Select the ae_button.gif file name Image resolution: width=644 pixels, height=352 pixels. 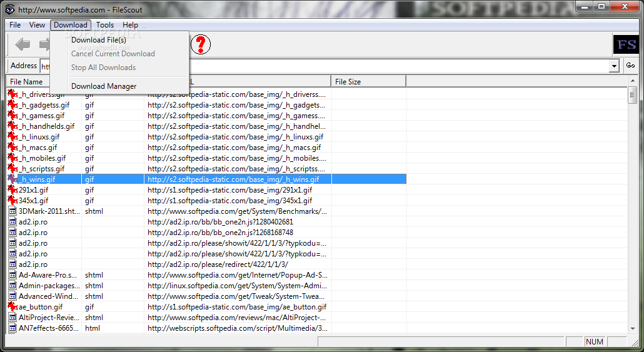coord(41,307)
